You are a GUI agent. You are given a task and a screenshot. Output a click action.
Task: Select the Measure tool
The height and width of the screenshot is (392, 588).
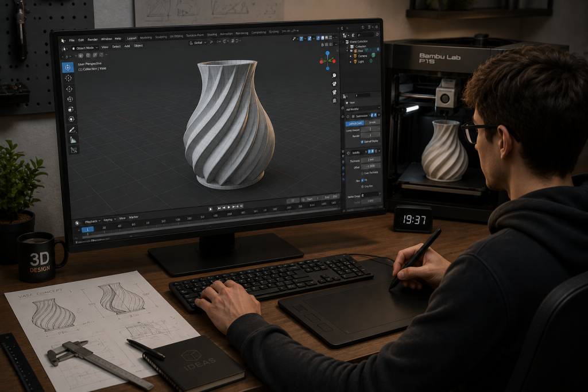pos(73,140)
